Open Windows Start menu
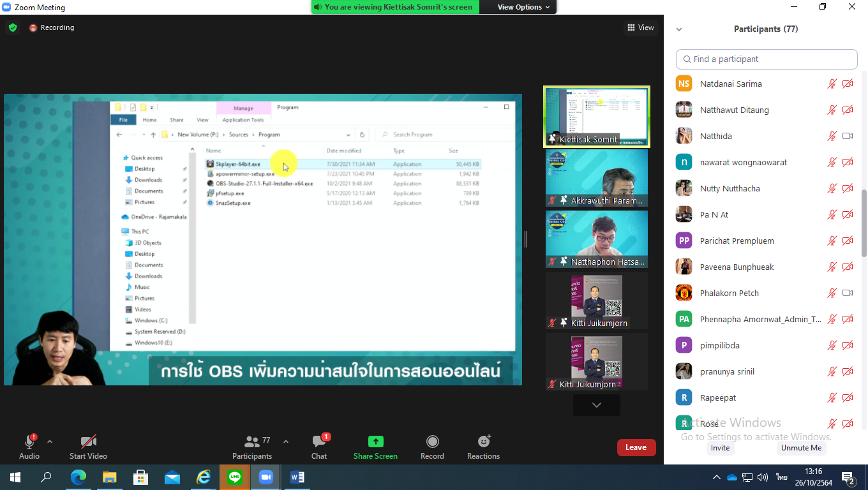Image resolution: width=868 pixels, height=490 pixels. click(x=15, y=477)
